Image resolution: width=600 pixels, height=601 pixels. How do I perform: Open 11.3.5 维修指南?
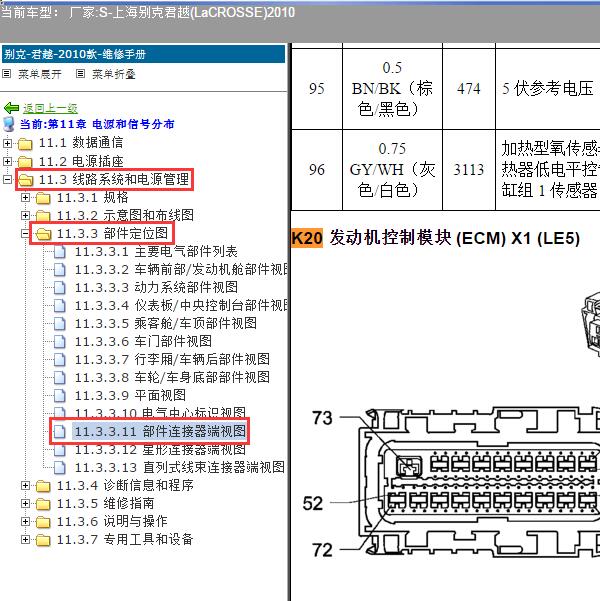[105, 503]
